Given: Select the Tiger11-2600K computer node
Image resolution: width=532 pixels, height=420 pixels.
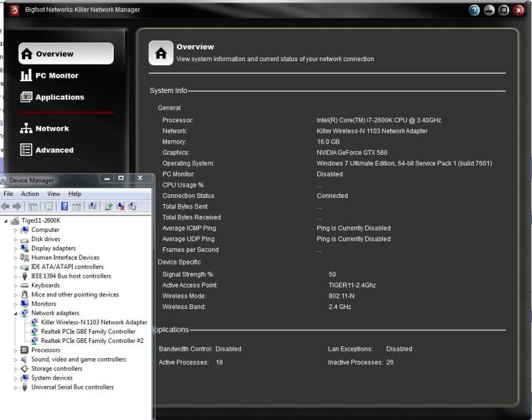Looking at the screenshot, I should click(41, 221).
